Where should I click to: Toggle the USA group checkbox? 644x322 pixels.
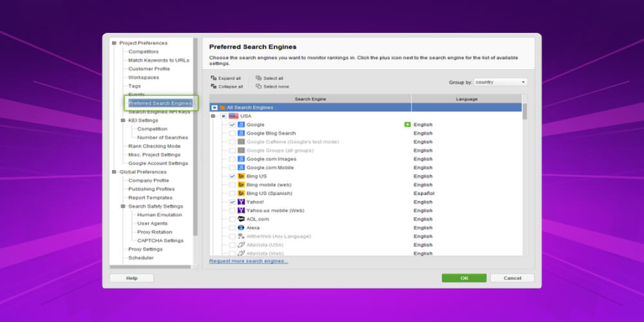(223, 116)
